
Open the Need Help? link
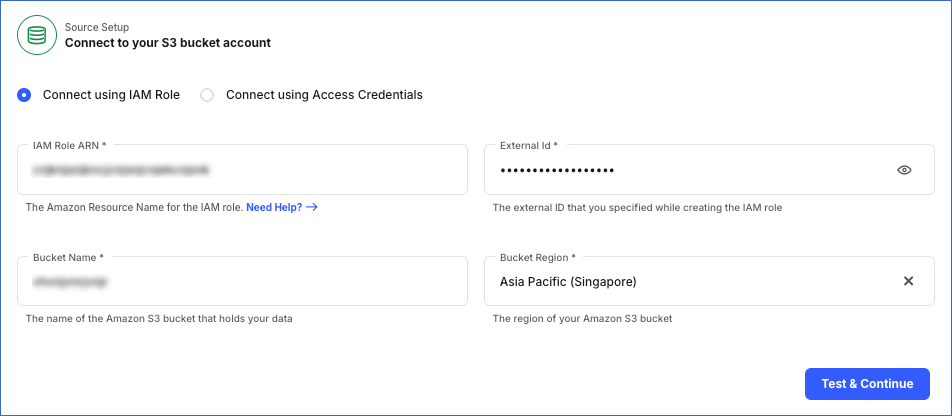click(274, 207)
